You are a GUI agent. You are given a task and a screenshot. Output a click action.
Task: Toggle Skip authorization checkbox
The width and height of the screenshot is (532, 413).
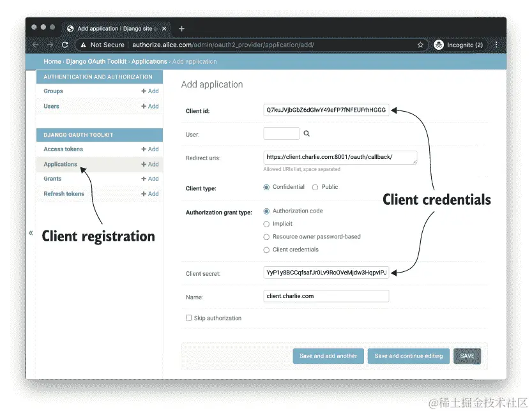pyautogui.click(x=188, y=318)
